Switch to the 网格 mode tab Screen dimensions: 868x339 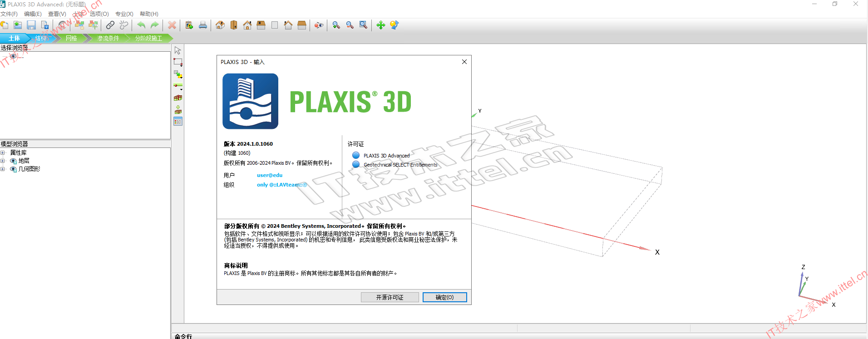(71, 39)
